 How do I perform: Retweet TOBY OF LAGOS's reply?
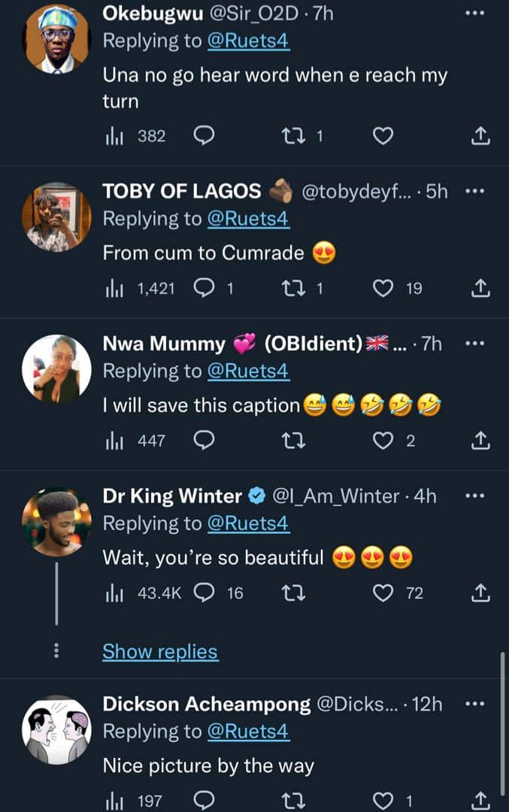click(x=291, y=288)
